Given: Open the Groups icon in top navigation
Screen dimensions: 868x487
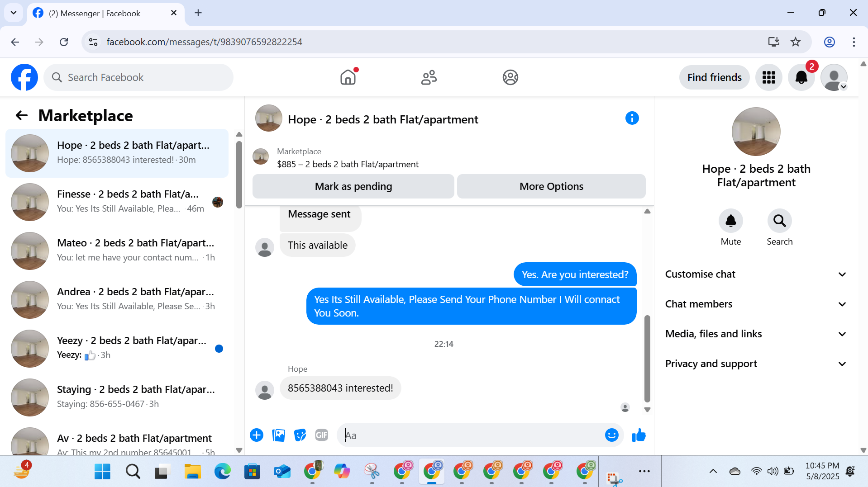Looking at the screenshot, I should pos(510,77).
